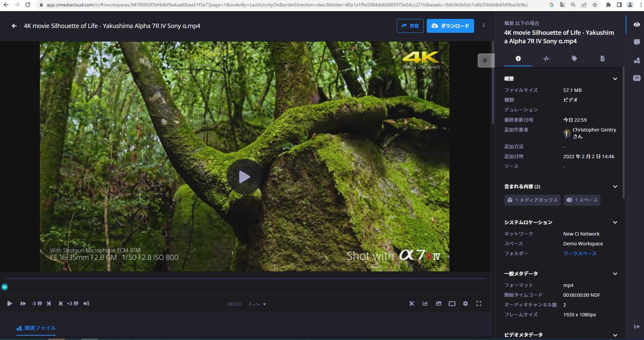Switch to the tags tab
Viewport: 644px width, 340px height.
click(x=574, y=58)
